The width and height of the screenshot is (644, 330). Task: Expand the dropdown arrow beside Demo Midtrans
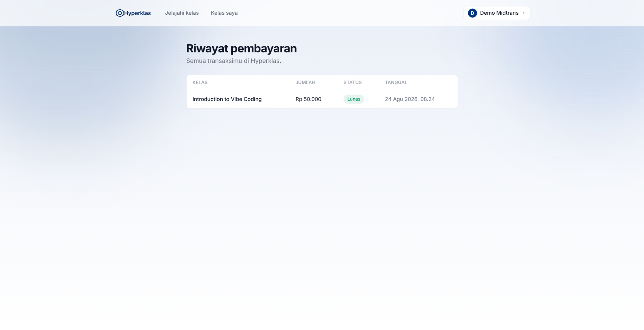(524, 13)
